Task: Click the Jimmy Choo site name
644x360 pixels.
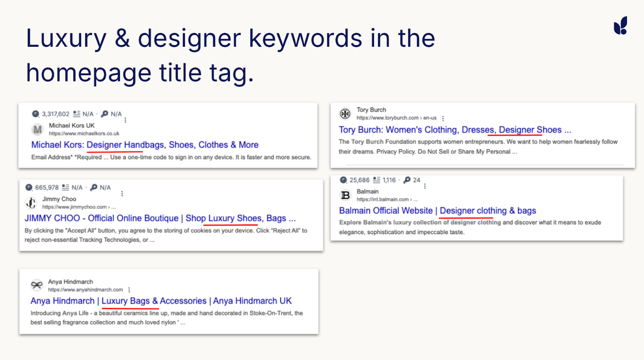Action: tap(59, 199)
